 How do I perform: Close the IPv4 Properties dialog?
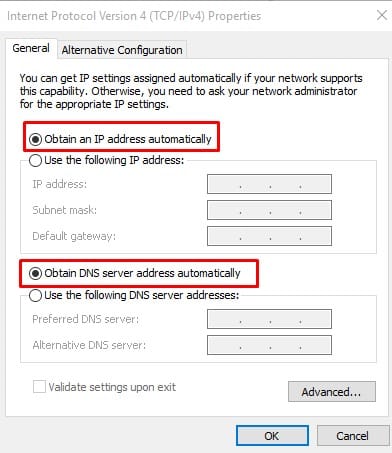tap(382, 15)
